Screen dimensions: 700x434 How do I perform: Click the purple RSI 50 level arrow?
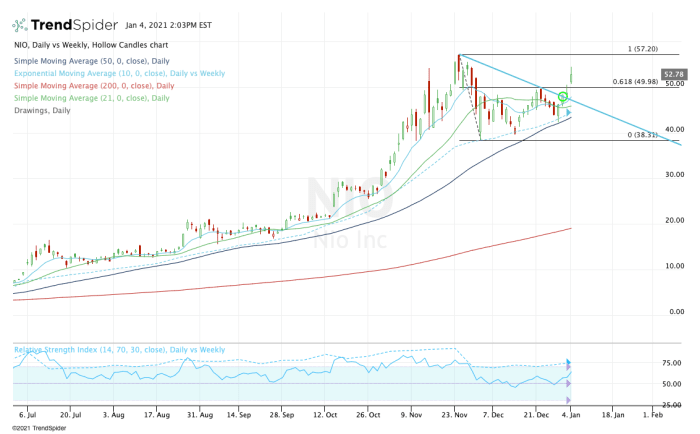569,383
